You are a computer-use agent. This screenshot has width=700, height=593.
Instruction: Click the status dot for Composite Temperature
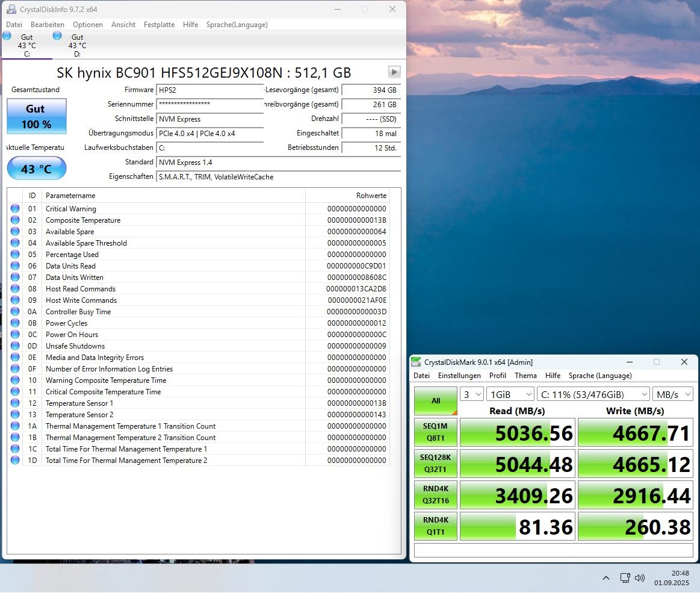pyautogui.click(x=15, y=220)
